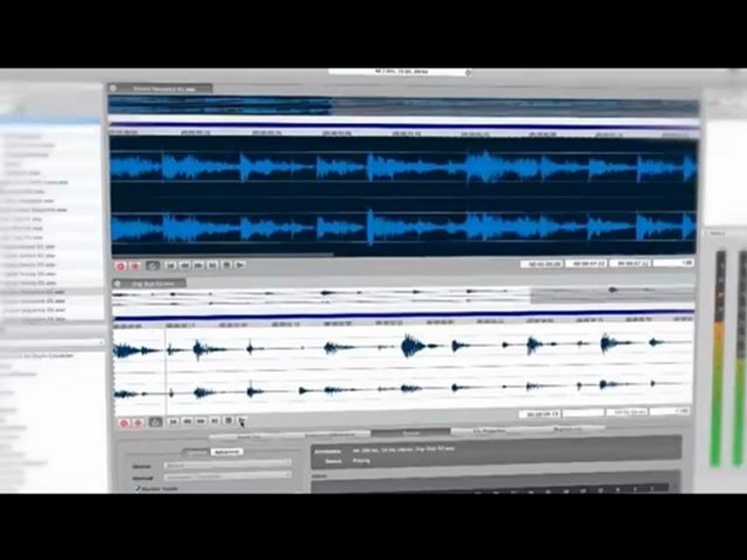The height and width of the screenshot is (560, 747).
Task: Toggle the checkbox below the Format dropdown
Action: pyautogui.click(x=138, y=488)
